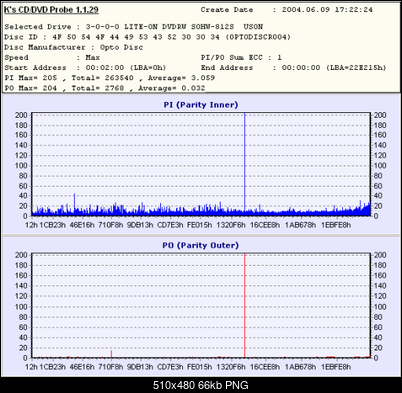Click the 1320F6h label under PI chart
The height and width of the screenshot is (393, 402).
pyautogui.click(x=231, y=225)
